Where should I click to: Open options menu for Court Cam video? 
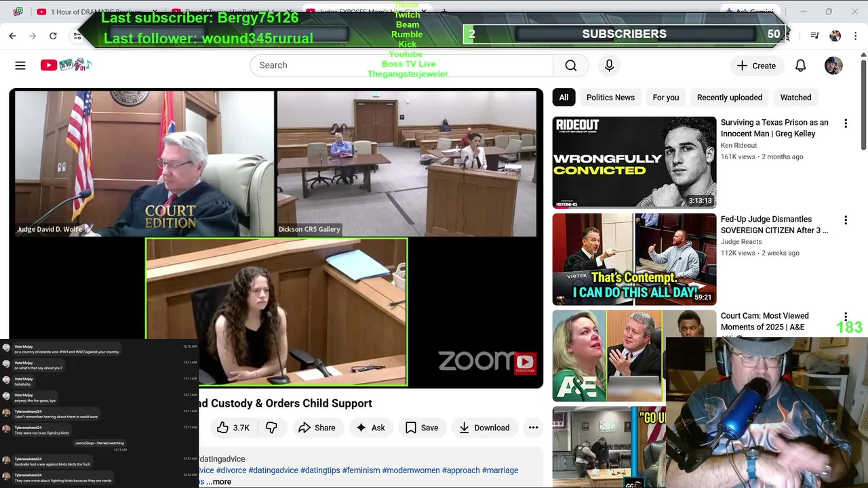(x=845, y=317)
